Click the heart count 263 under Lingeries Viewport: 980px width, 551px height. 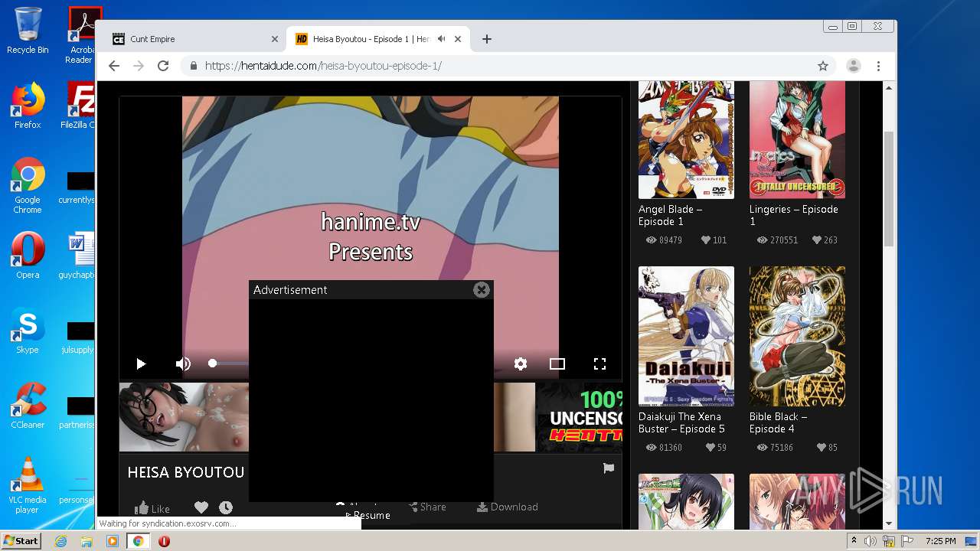pyautogui.click(x=825, y=240)
